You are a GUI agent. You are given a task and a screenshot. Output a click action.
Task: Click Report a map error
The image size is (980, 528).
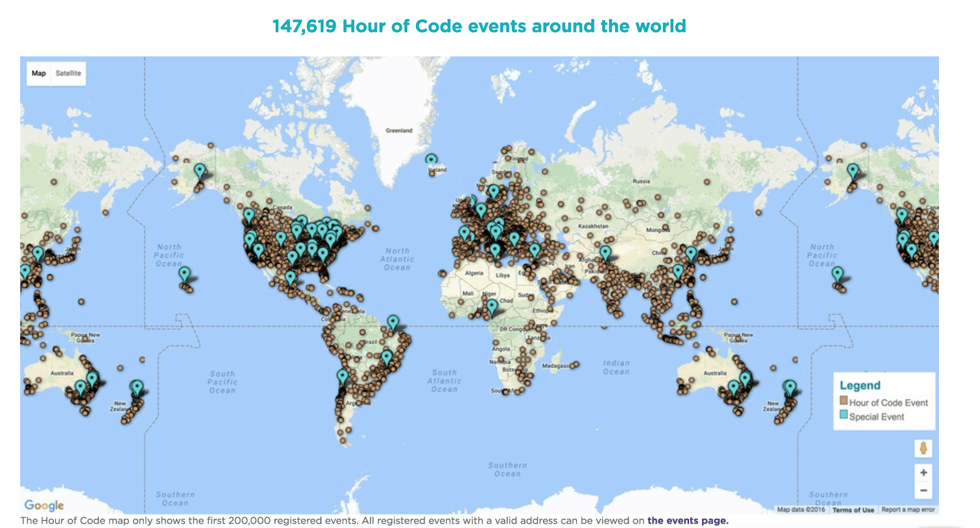[x=908, y=510]
